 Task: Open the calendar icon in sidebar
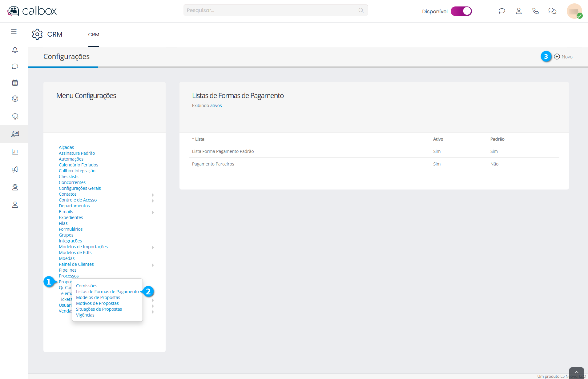(15, 83)
